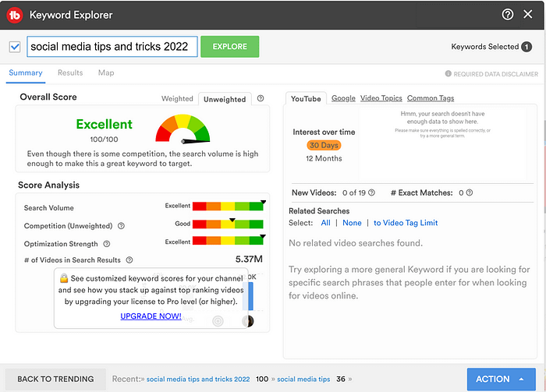546x392 pixels.
Task: Open the Required Data Disclaimer info
Action: click(x=491, y=74)
